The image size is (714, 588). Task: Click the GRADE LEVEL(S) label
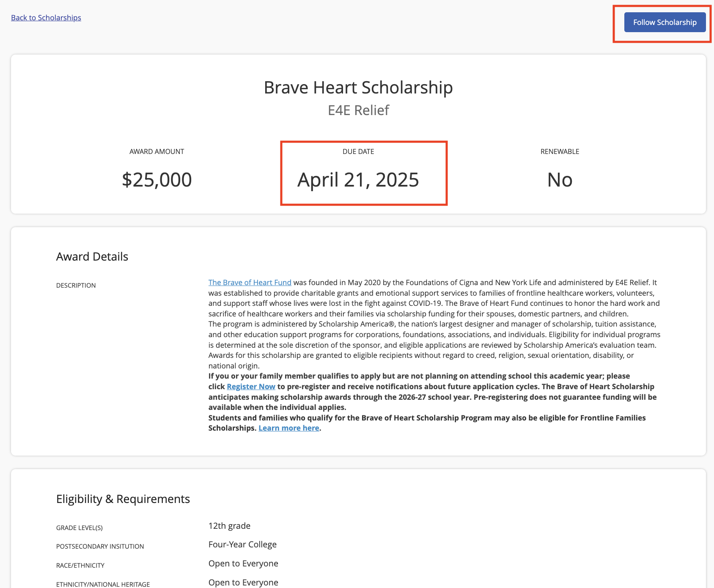(80, 528)
